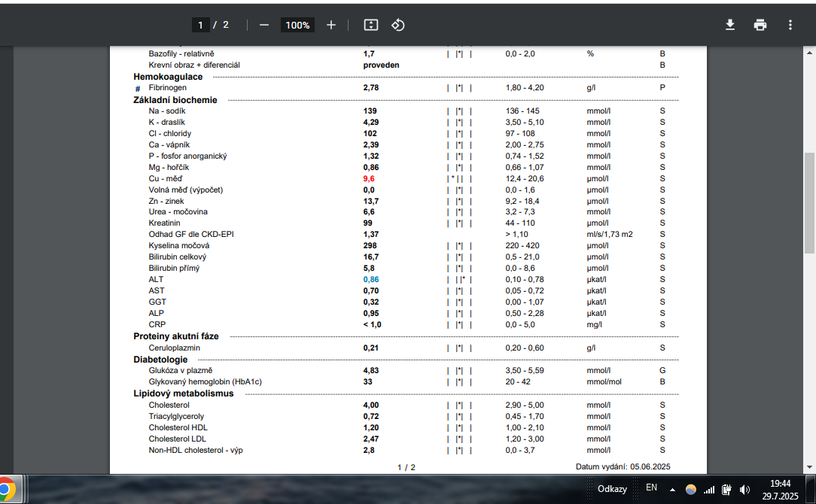Screen dimensions: 816x504
Task: Open the PDF viewer more actions menu
Action: click(790, 25)
